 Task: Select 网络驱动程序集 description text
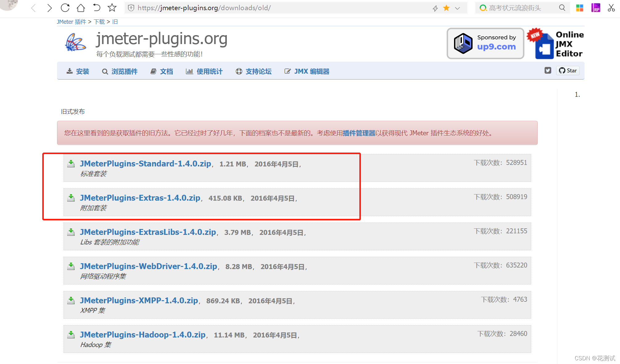point(103,276)
